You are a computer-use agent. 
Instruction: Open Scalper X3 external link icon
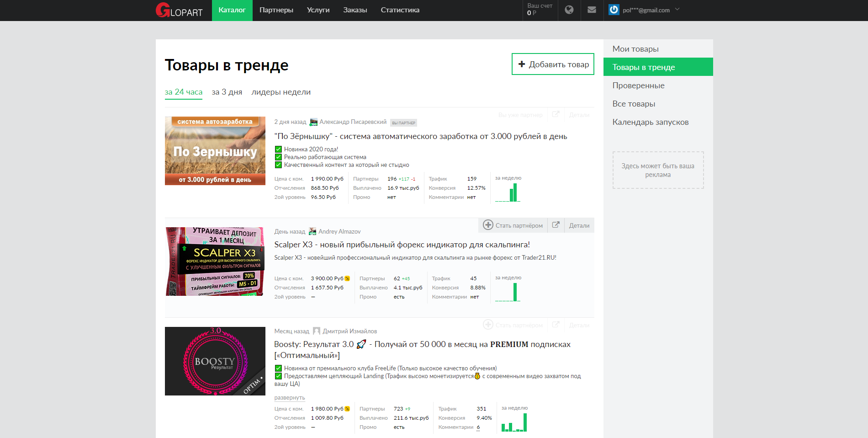click(x=556, y=225)
